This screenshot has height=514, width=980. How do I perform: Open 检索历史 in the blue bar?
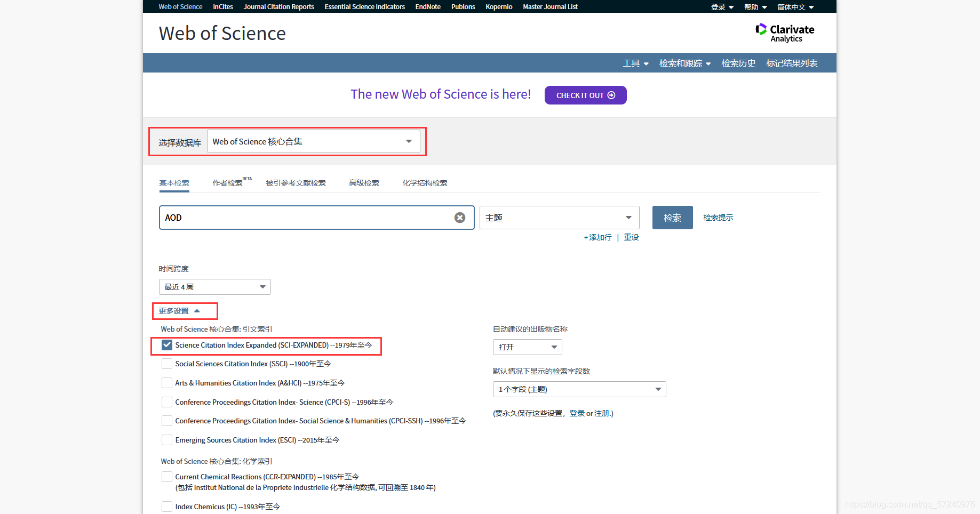(738, 63)
